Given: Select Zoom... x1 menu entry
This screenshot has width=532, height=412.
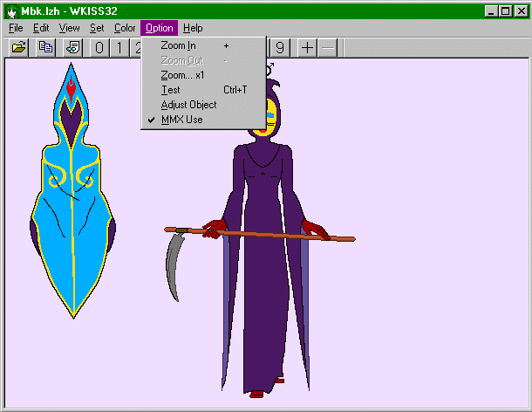Looking at the screenshot, I should (181, 75).
